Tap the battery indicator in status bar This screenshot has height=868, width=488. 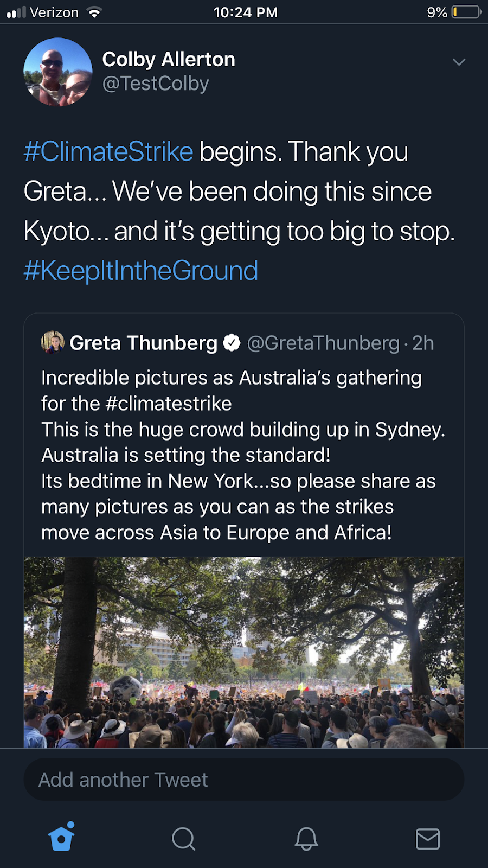pyautogui.click(x=466, y=12)
